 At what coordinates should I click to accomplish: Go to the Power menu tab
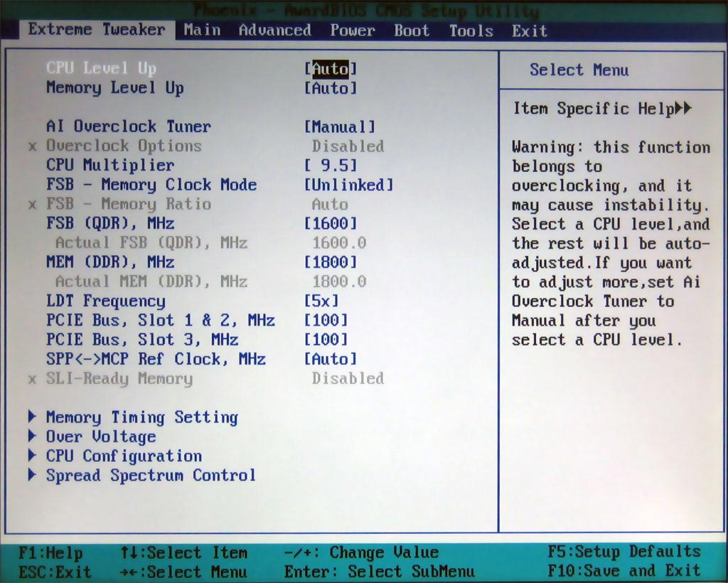point(353,30)
